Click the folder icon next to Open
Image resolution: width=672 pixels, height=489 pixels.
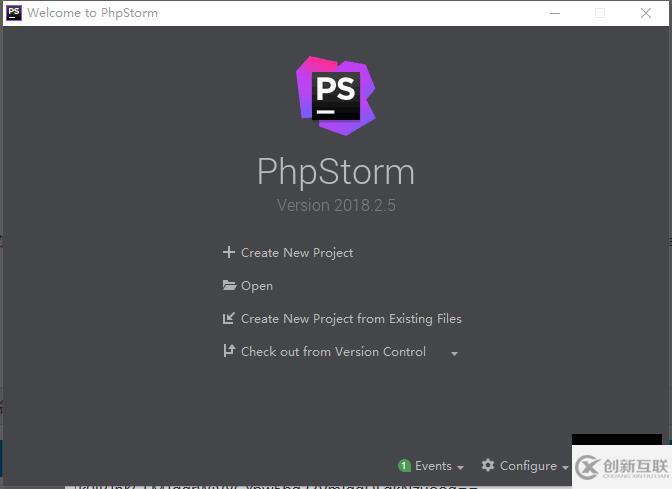click(229, 285)
